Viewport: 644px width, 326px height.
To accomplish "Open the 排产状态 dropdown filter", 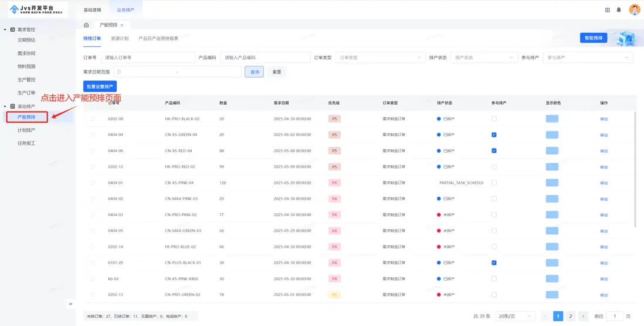I will point(483,58).
